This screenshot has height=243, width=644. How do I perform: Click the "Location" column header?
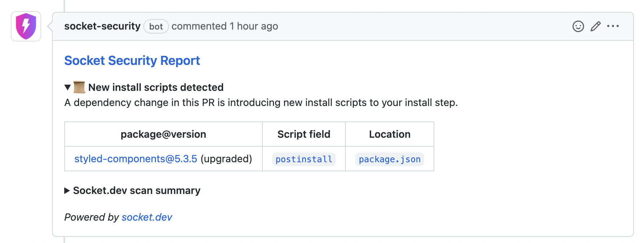click(390, 134)
